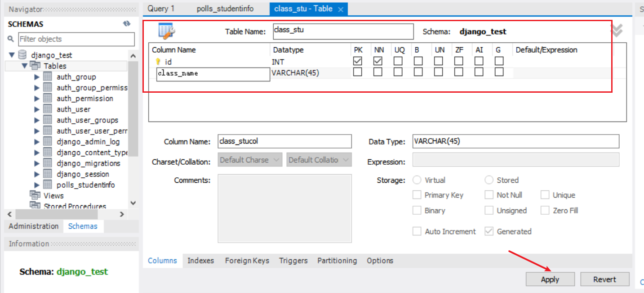Toggle PK checkbox for id row

pyautogui.click(x=358, y=61)
